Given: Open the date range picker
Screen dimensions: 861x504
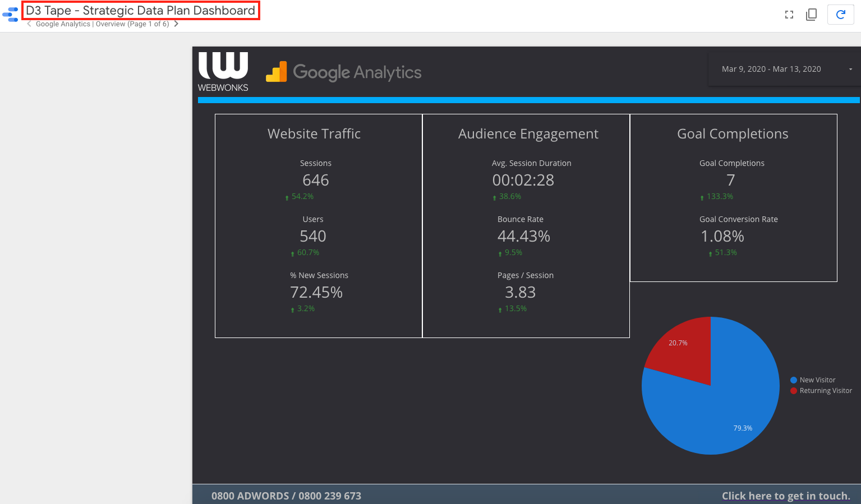Looking at the screenshot, I should pyautogui.click(x=784, y=69).
